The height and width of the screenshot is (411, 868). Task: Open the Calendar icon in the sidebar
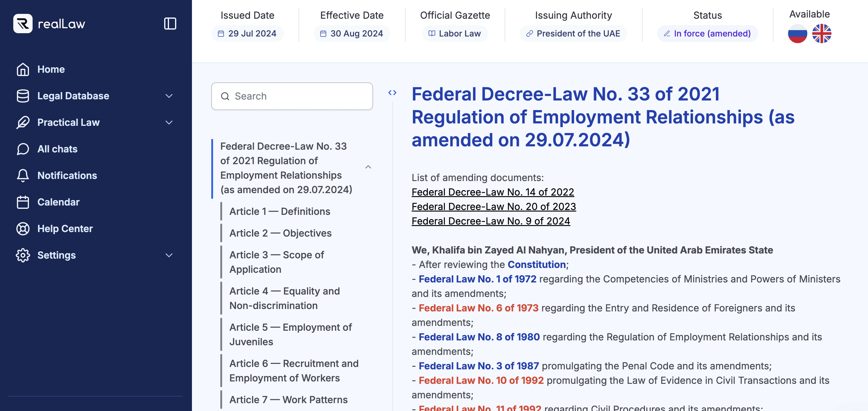click(x=23, y=202)
